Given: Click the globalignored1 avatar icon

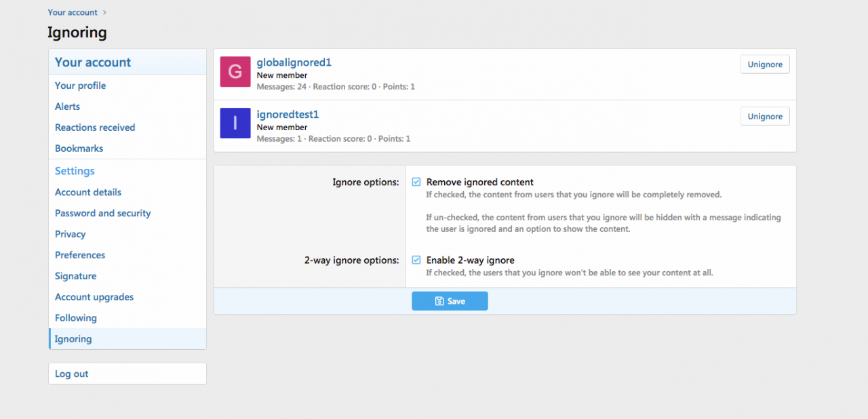Looking at the screenshot, I should (x=235, y=72).
